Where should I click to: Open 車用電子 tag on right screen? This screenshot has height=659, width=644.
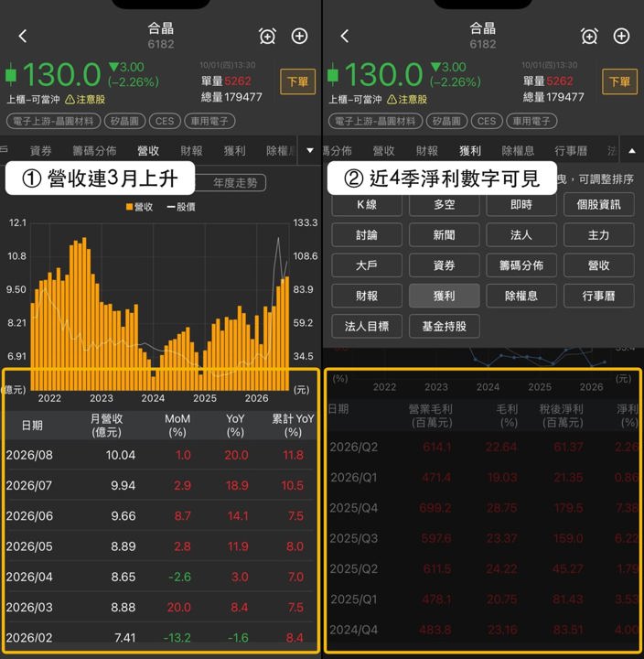point(531,121)
